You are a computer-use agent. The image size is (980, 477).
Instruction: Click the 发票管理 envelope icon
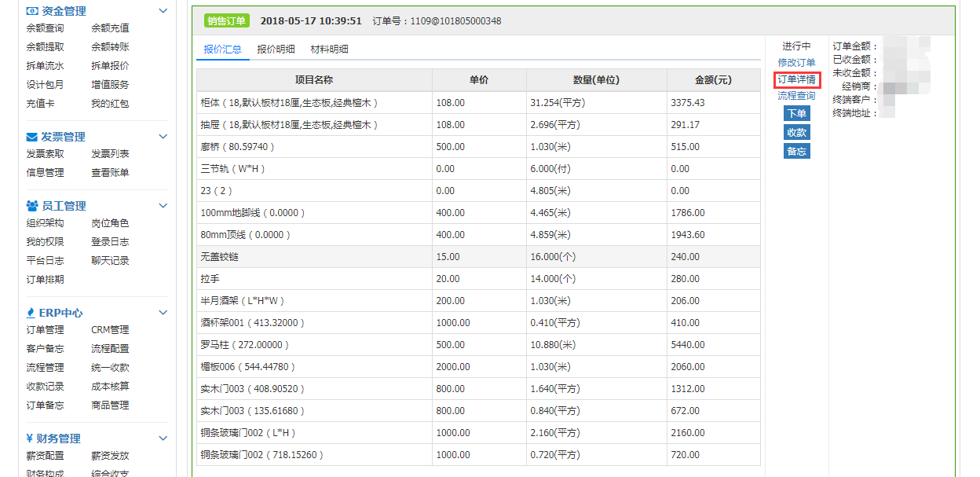pos(32,137)
